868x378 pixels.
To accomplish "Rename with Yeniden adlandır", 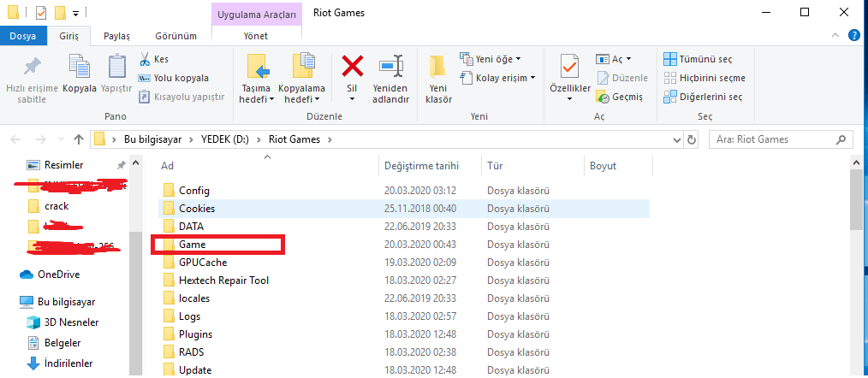I will point(391,80).
